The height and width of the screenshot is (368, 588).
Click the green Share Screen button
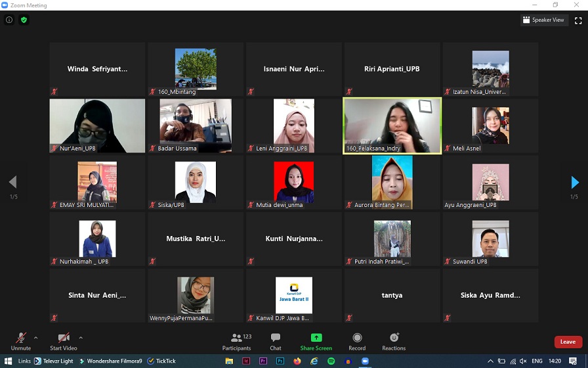click(x=316, y=340)
